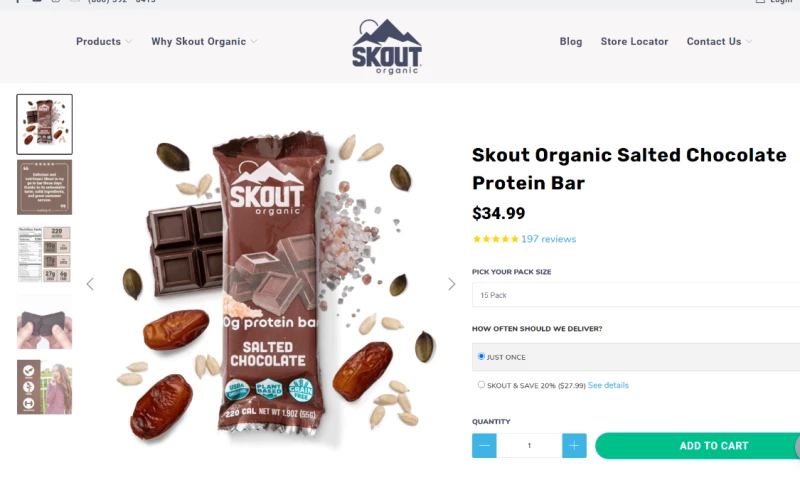Click the quantity input field
The width and height of the screenshot is (800, 480).
(529, 446)
